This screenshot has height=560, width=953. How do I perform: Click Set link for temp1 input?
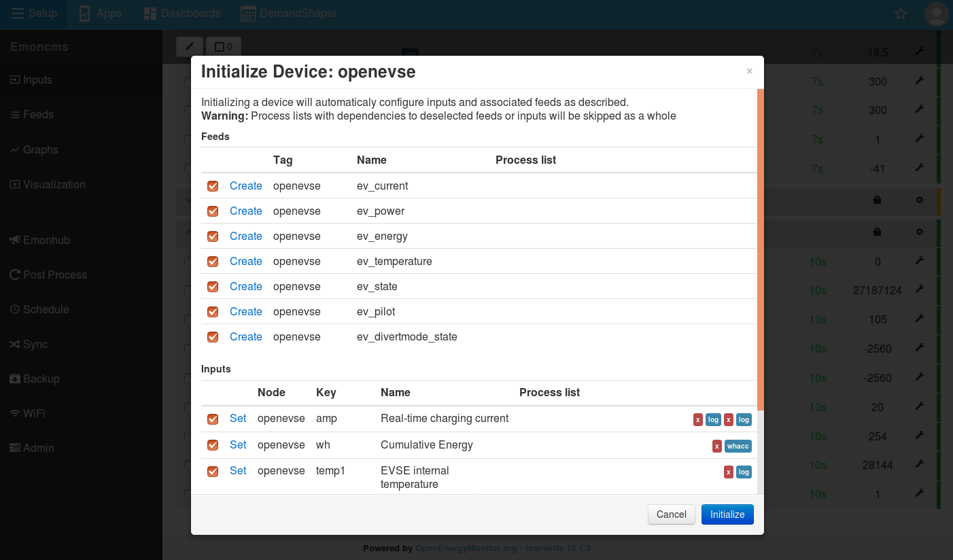pyautogui.click(x=238, y=470)
